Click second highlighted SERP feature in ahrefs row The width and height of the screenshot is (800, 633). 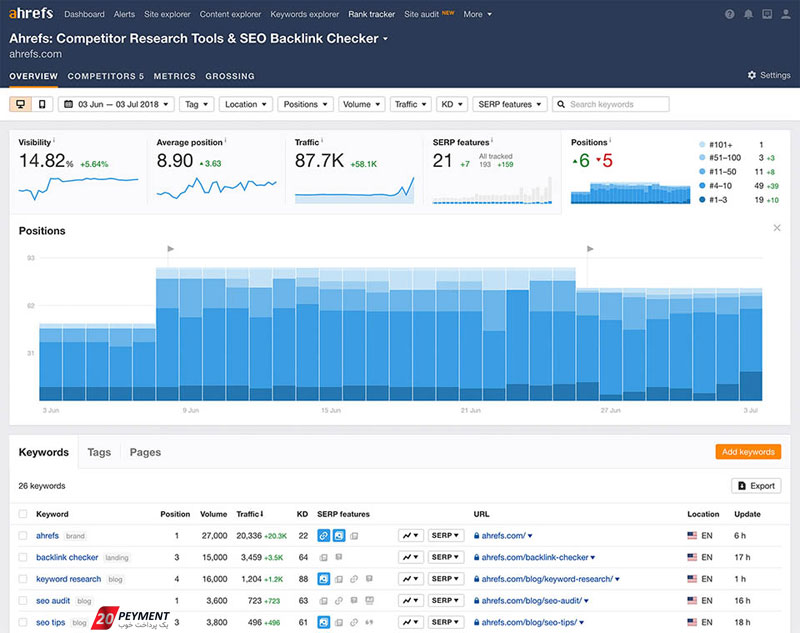(339, 536)
